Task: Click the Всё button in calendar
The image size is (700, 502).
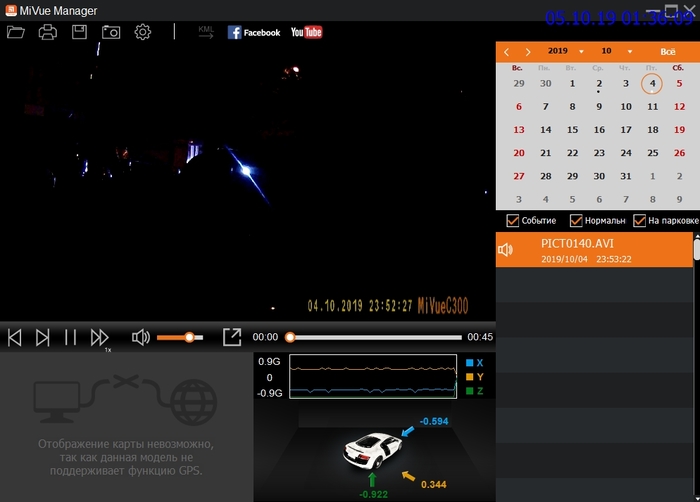Action: [x=667, y=51]
